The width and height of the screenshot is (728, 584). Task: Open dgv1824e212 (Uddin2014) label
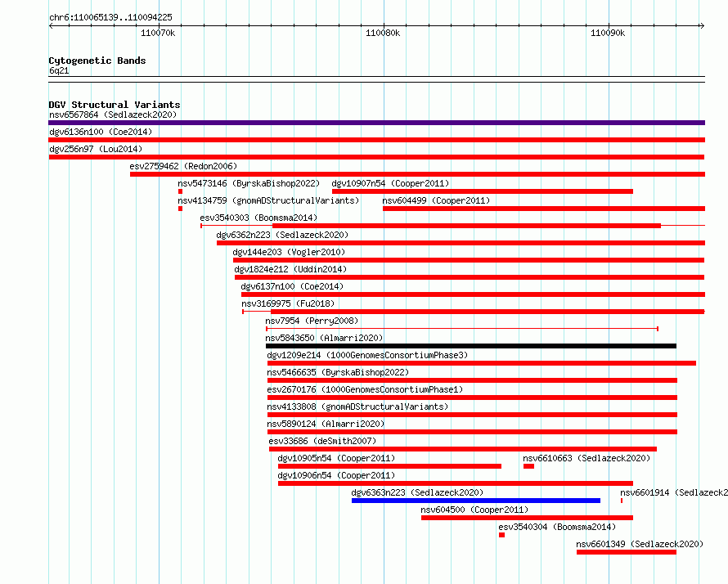(x=290, y=269)
